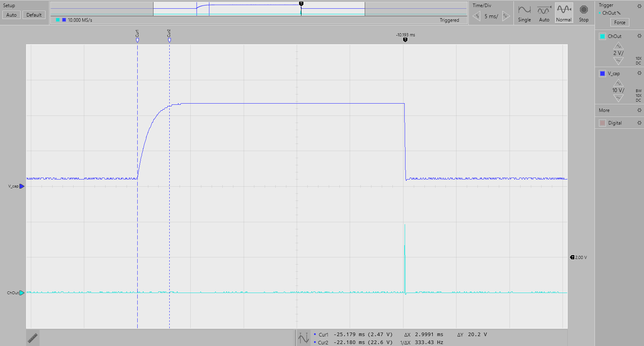The image size is (644, 346).
Task: Click the Default setup button
Action: point(34,15)
